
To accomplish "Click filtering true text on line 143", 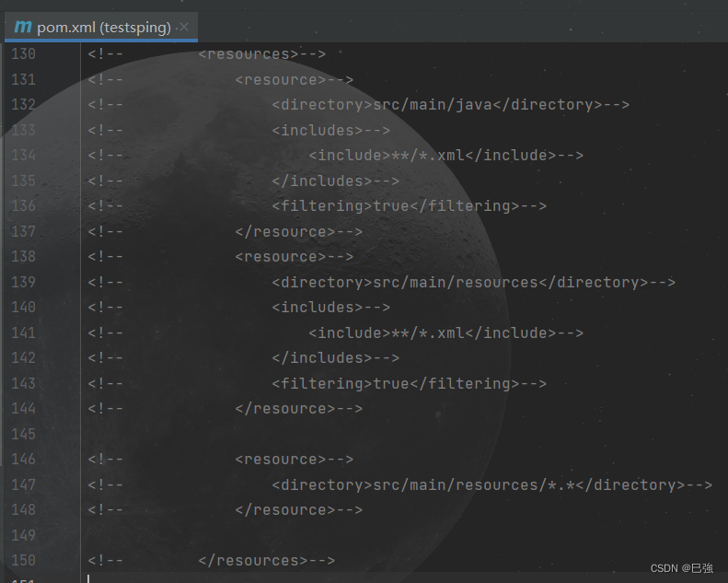I will [409, 383].
